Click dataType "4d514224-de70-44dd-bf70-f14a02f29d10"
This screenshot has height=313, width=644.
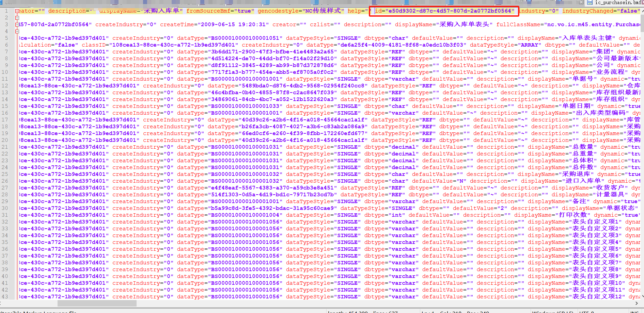coord(257,59)
